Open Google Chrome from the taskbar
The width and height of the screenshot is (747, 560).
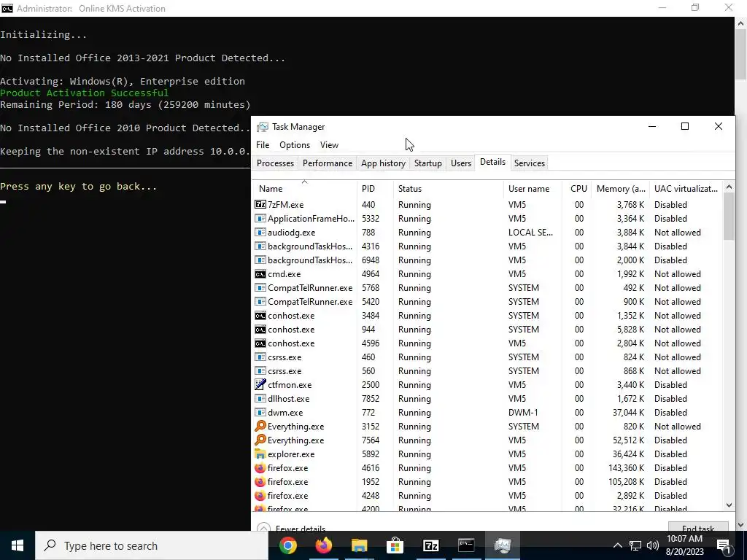pos(287,545)
